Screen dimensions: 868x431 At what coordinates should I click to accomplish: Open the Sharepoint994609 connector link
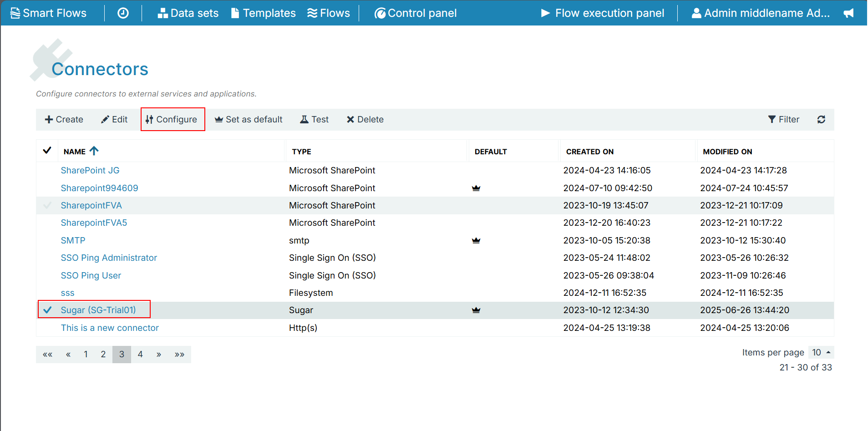click(x=99, y=188)
